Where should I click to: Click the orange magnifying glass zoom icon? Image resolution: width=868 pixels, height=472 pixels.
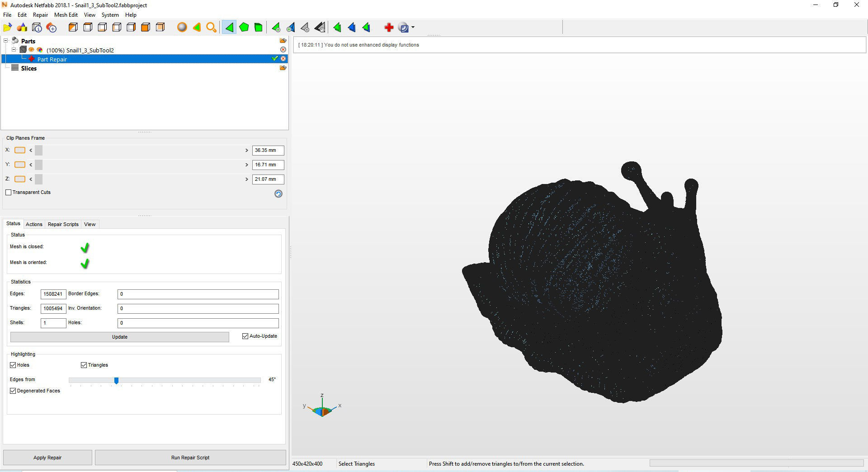click(x=211, y=28)
